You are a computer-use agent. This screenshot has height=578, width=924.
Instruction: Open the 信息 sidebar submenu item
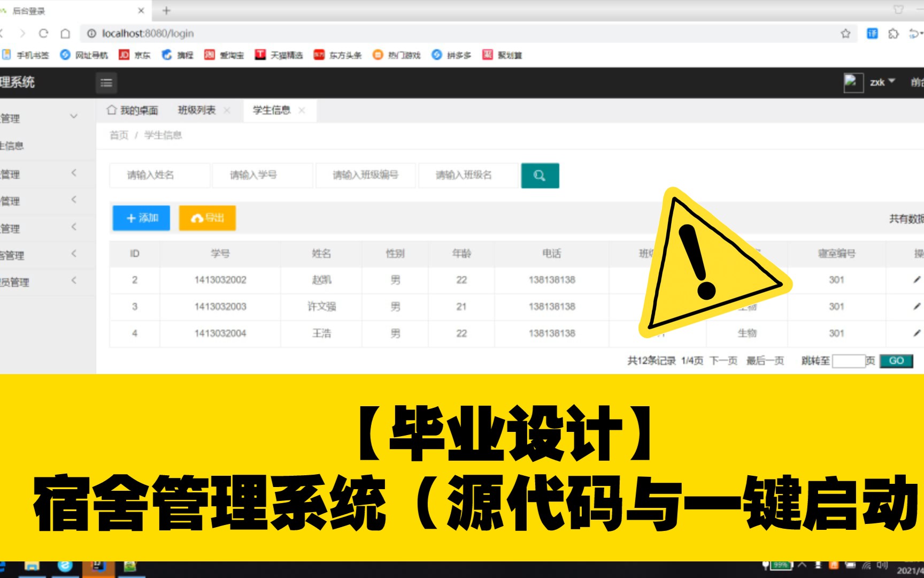coord(12,146)
